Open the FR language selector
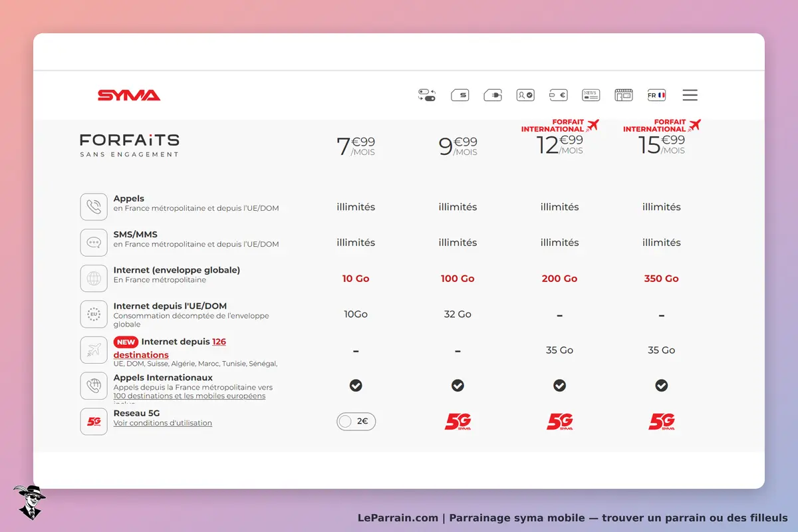 [x=656, y=95]
